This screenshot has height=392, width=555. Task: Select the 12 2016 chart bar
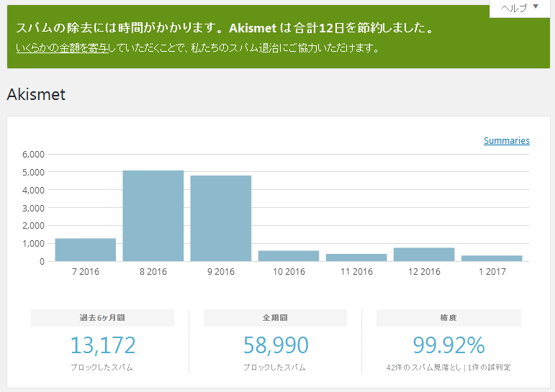(x=424, y=255)
